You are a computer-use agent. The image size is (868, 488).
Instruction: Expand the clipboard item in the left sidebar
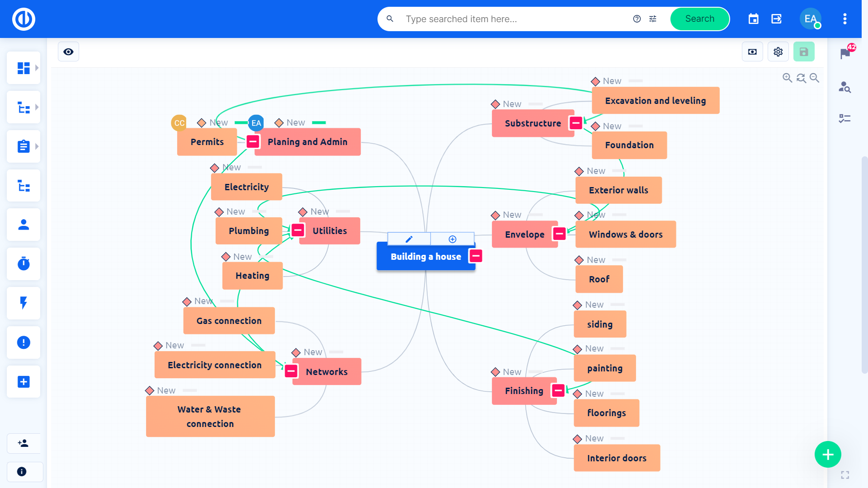pyautogui.click(x=37, y=146)
